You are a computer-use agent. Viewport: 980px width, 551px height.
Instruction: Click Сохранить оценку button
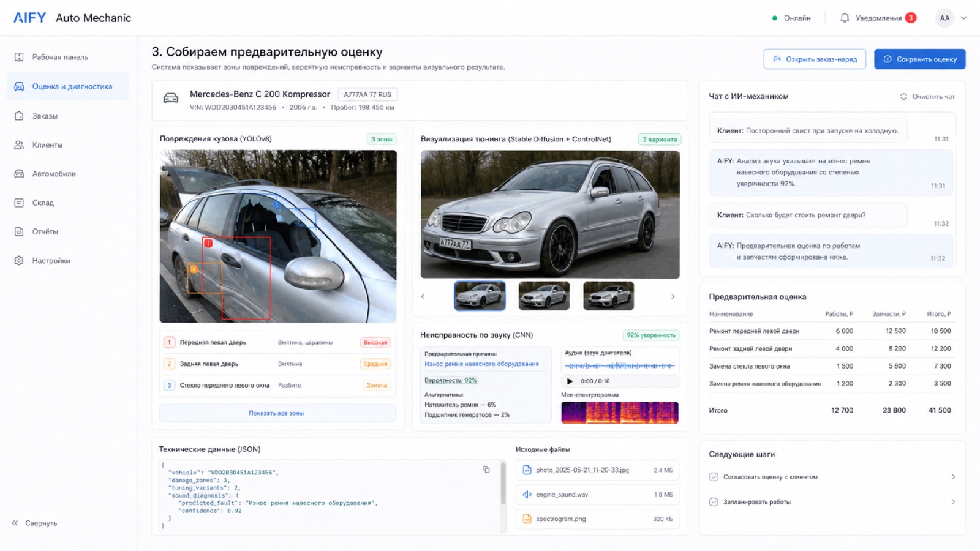pos(919,59)
